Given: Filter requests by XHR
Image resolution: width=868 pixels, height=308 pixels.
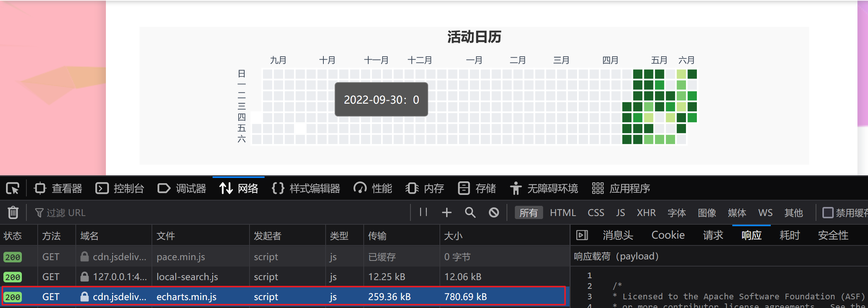Looking at the screenshot, I should [646, 213].
